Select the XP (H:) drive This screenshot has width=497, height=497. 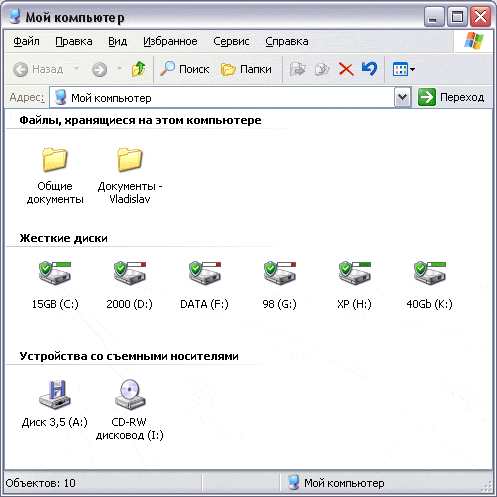[x=354, y=273]
